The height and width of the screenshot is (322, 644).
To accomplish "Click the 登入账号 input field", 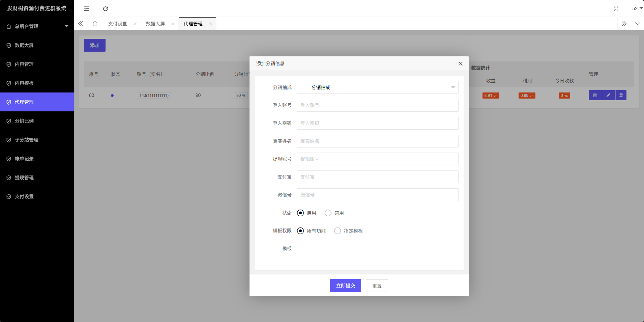I will 377,105.
